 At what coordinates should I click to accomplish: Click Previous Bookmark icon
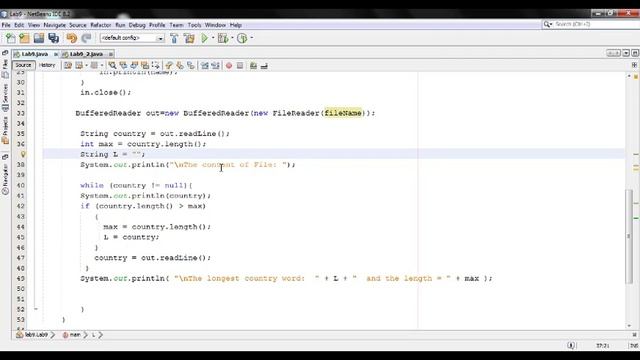(169, 65)
